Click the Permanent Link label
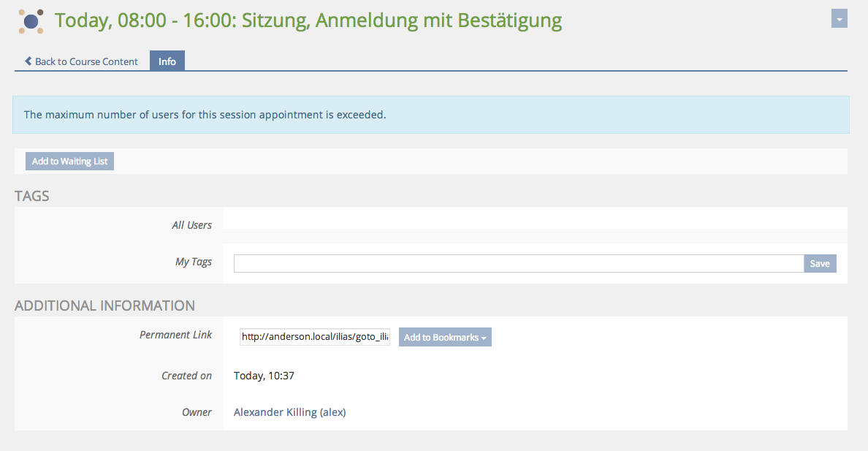The height and width of the screenshot is (451, 868). tap(175, 335)
